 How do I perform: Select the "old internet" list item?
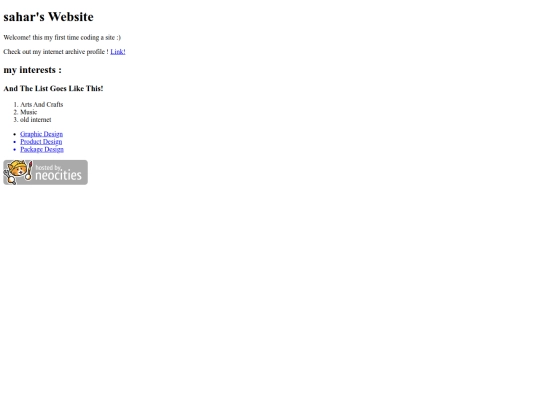pyautogui.click(x=35, y=120)
